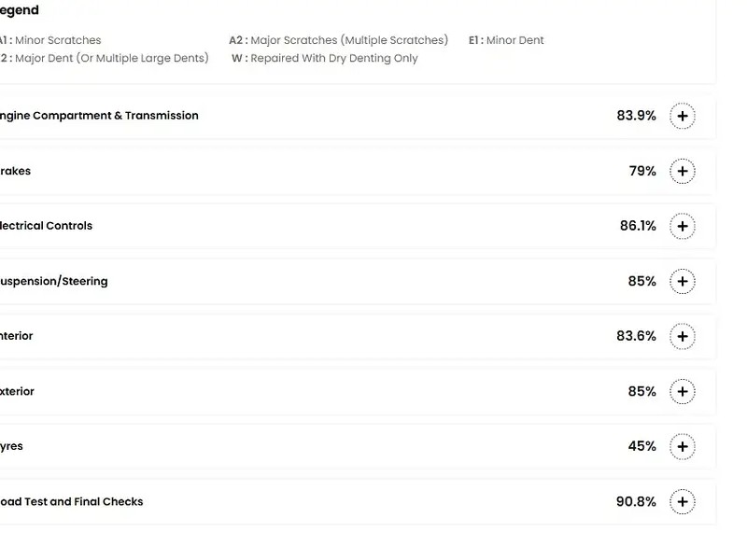Click the plus icon for Exterior
The width and height of the screenshot is (747, 560).
pos(683,392)
